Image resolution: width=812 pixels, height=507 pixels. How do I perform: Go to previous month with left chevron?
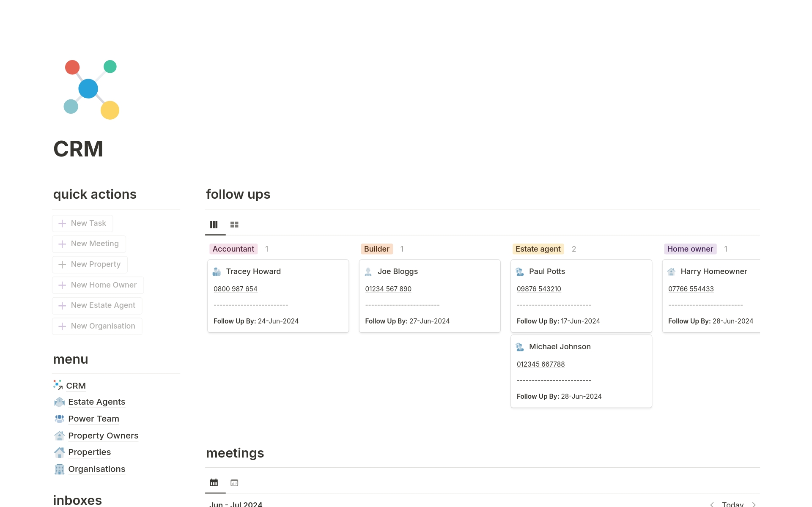[712, 504]
